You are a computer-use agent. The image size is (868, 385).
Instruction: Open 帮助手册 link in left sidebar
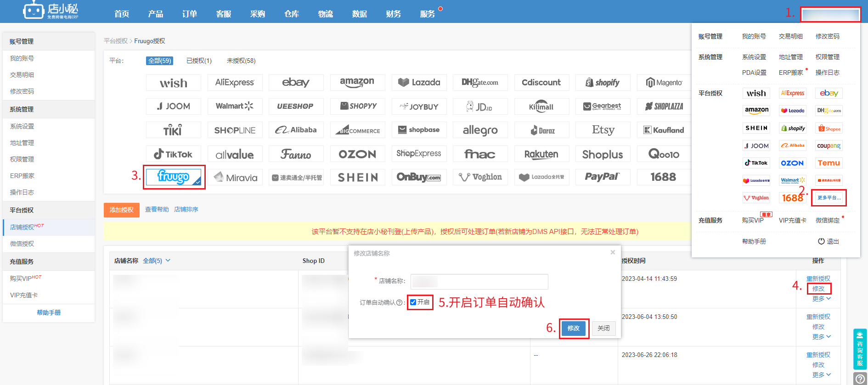(49, 312)
